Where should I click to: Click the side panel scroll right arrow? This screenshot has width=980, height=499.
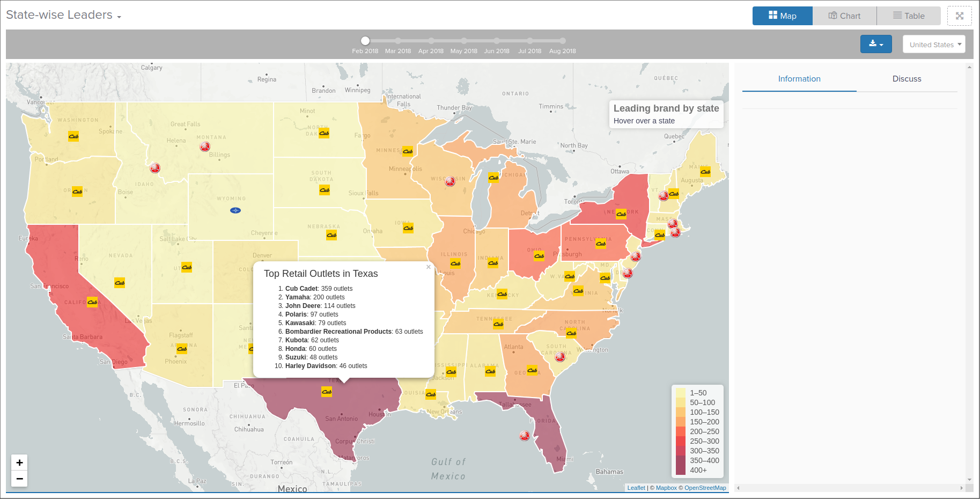coord(961,488)
